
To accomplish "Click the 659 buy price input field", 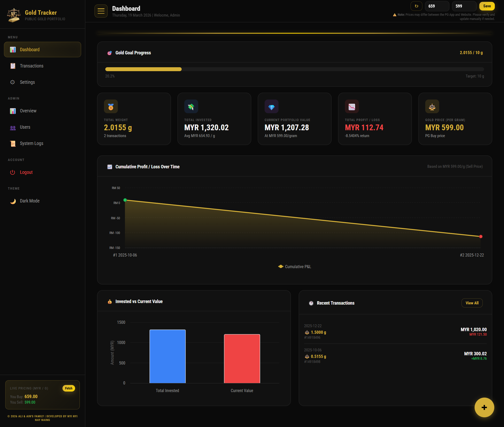I will [437, 6].
